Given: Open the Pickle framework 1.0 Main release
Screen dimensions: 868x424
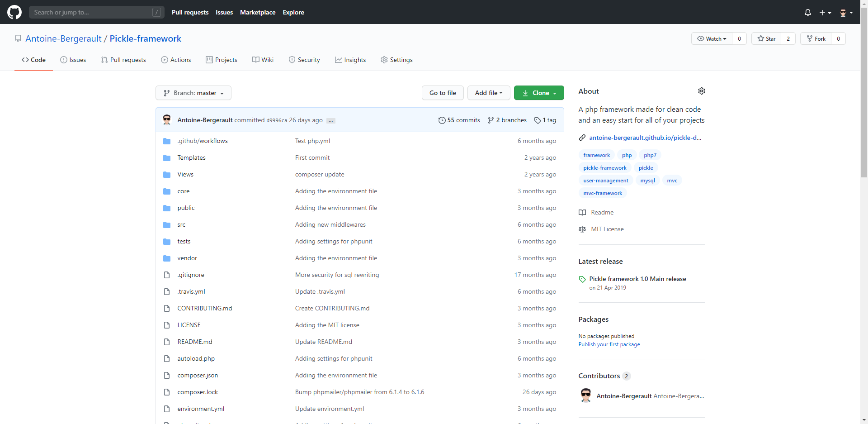Looking at the screenshot, I should 637,279.
